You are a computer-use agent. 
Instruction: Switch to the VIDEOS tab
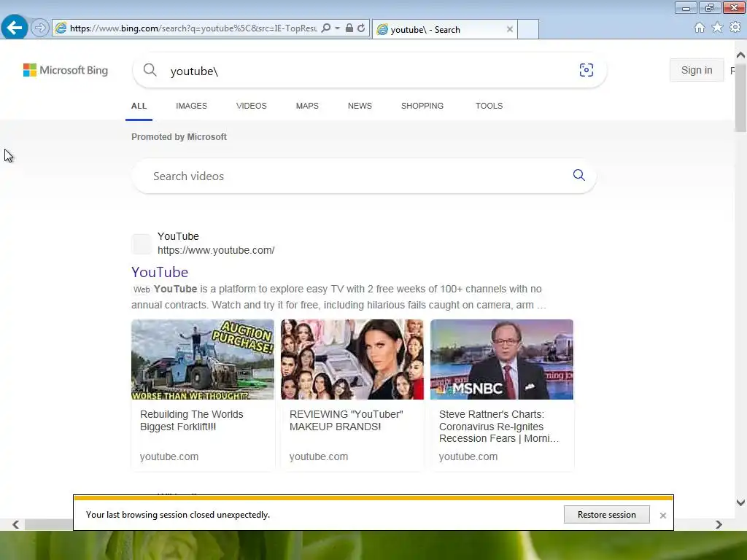[x=252, y=106]
